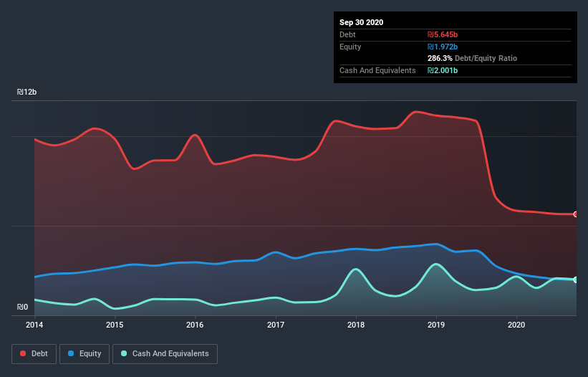Click the 2019 x-axis label
The width and height of the screenshot is (588, 377).
(x=436, y=325)
